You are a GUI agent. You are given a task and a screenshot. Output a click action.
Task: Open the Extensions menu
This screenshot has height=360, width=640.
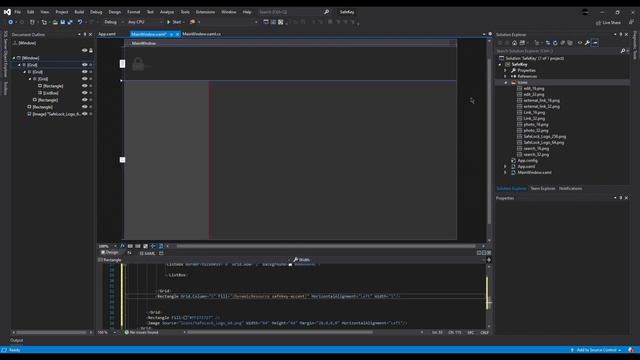[205, 12]
